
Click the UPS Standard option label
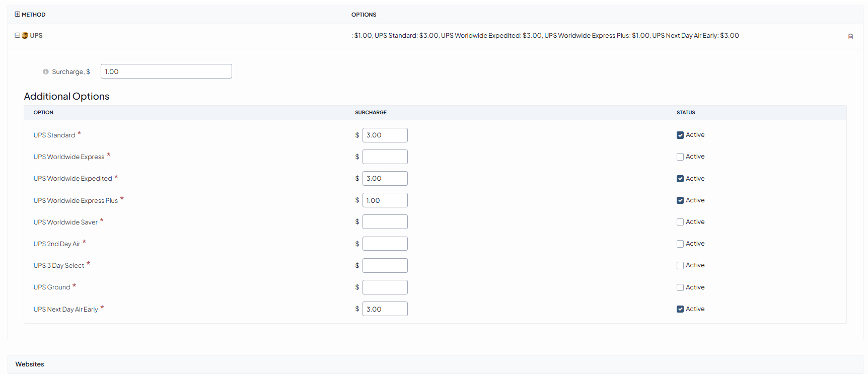click(54, 135)
